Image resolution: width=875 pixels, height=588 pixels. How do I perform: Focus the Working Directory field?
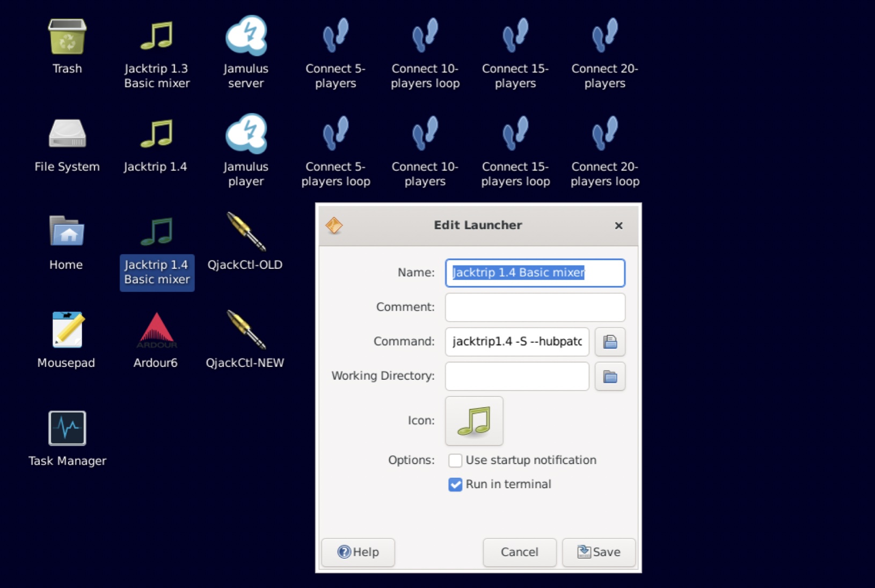click(x=517, y=376)
